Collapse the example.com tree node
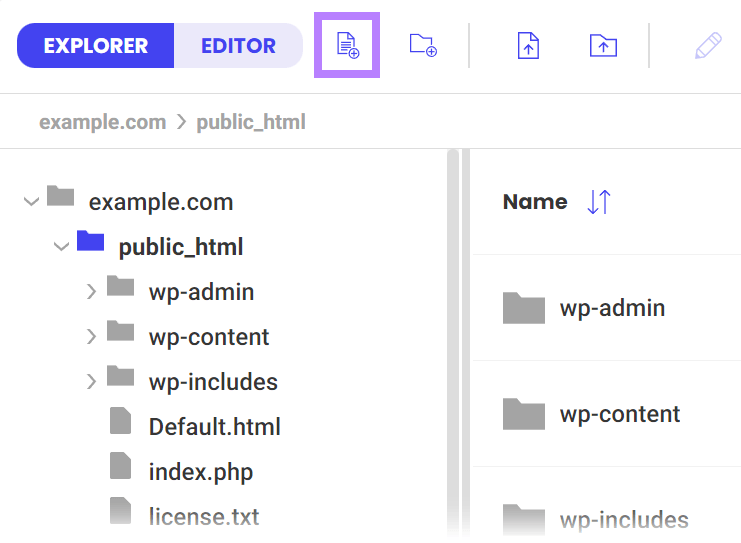The width and height of the screenshot is (741, 543). tap(30, 202)
